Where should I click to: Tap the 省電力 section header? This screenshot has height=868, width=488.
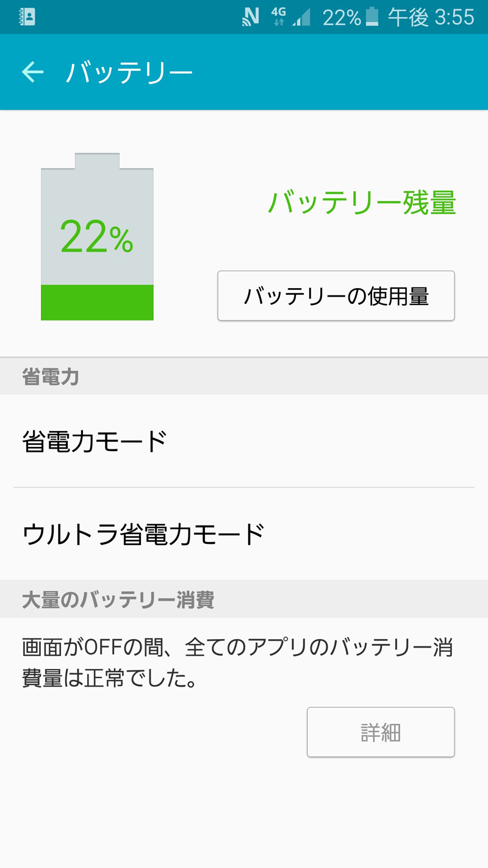(51, 377)
